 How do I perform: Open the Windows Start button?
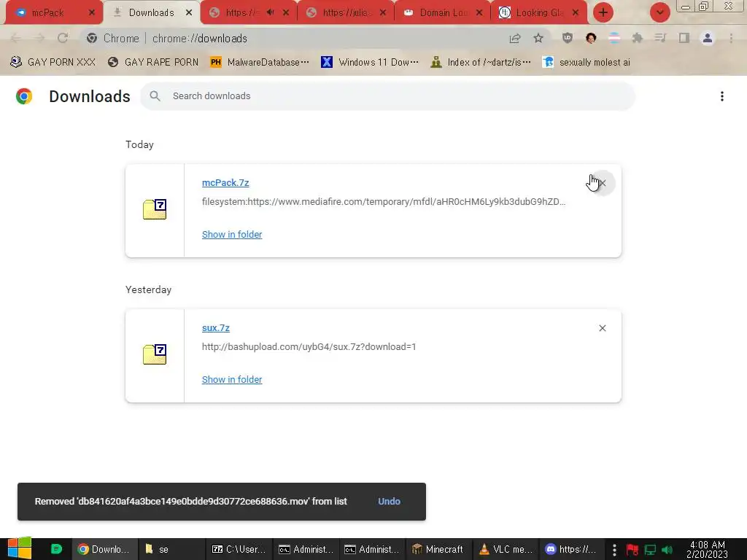19,548
